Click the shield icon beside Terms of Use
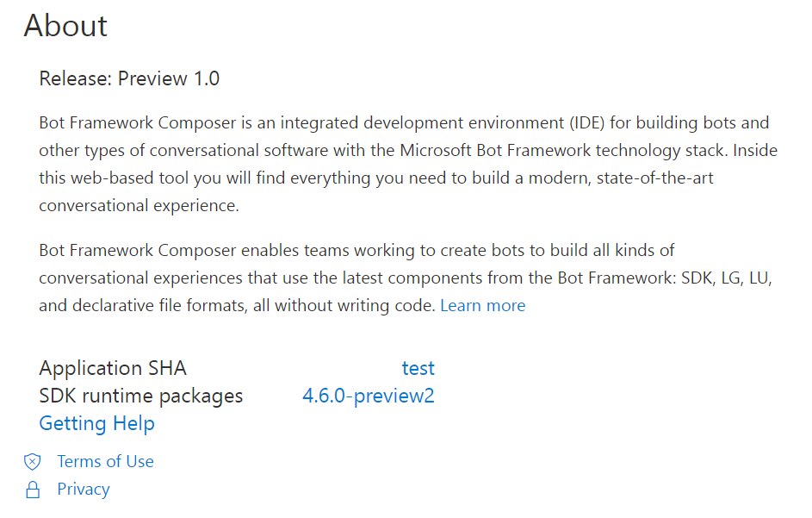812x518 pixels. [33, 461]
